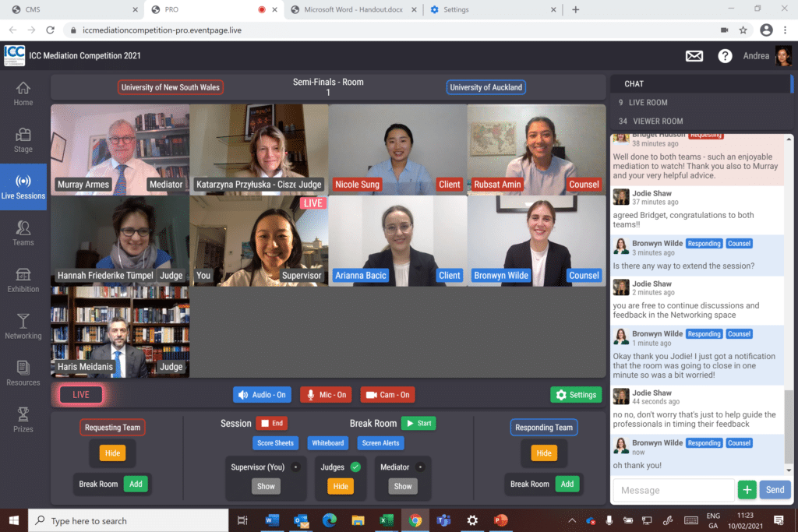
Task: Expand the VIEWER ROOM chat section
Action: pos(655,121)
